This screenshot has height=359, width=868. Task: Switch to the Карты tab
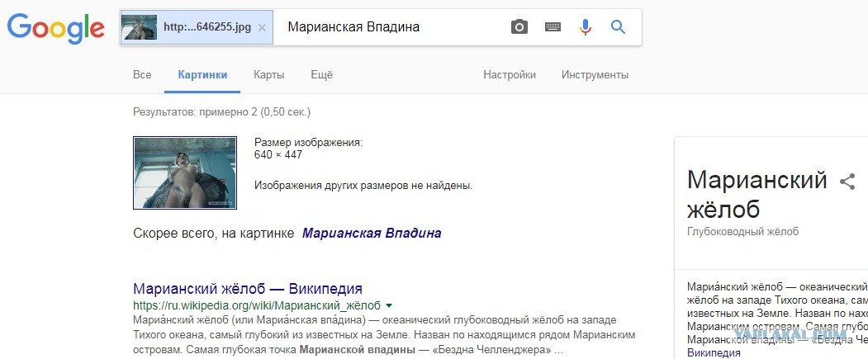[269, 74]
